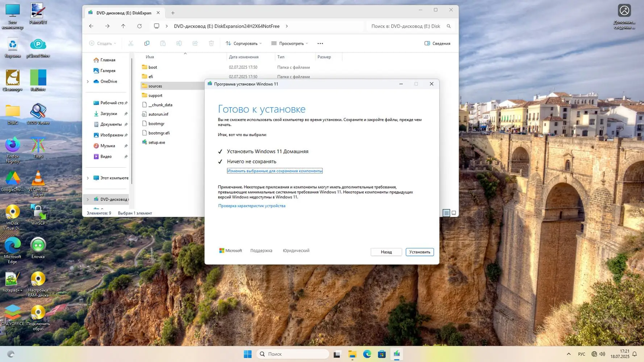Viewport: 644px width, 362px height.
Task: Open the PaintNET desktop shortcut
Action: tap(38, 13)
